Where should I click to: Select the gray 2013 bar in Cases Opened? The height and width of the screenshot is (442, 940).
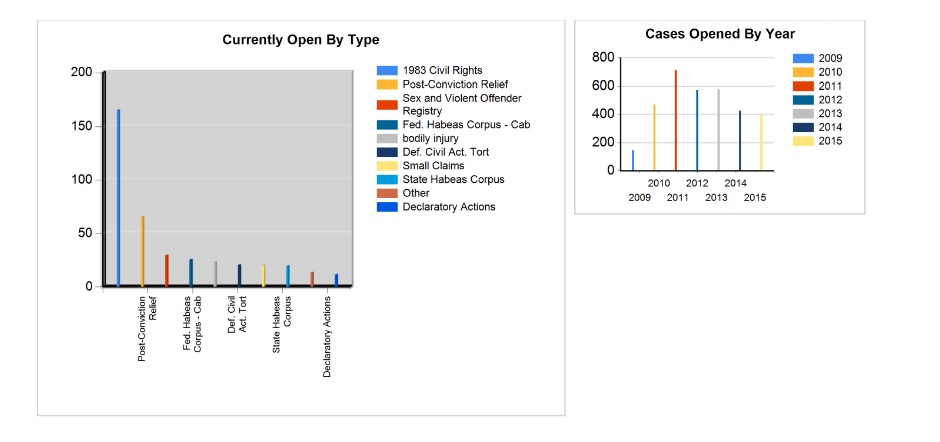tap(718, 130)
